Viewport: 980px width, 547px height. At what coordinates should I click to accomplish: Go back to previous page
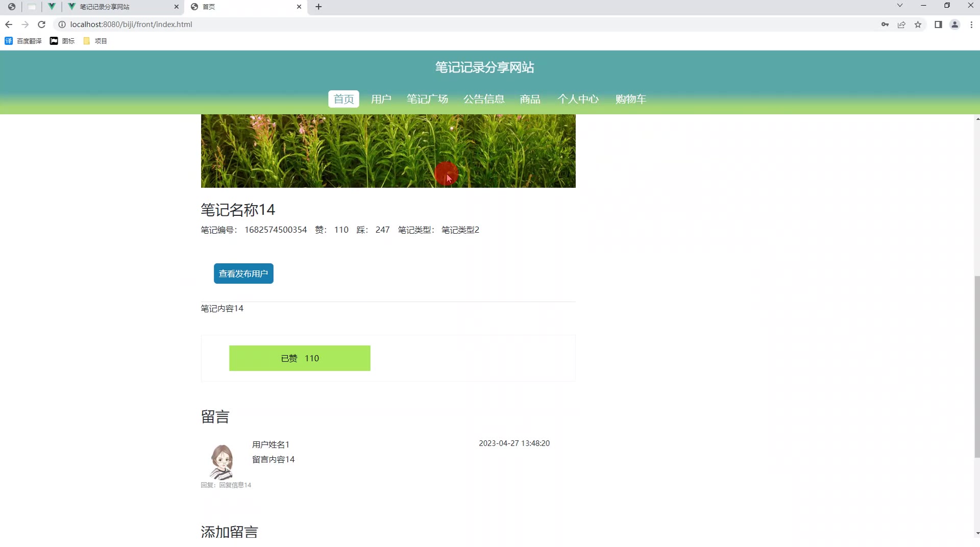9,24
